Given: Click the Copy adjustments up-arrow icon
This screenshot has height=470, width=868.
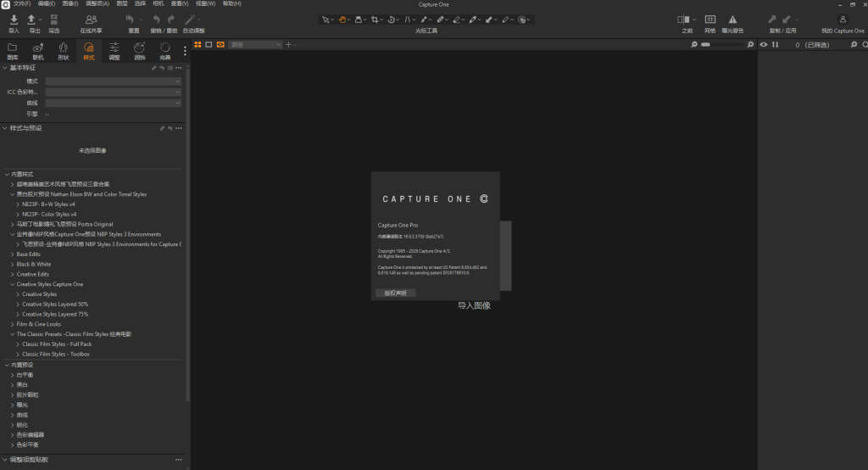Looking at the screenshot, I should point(772,20).
